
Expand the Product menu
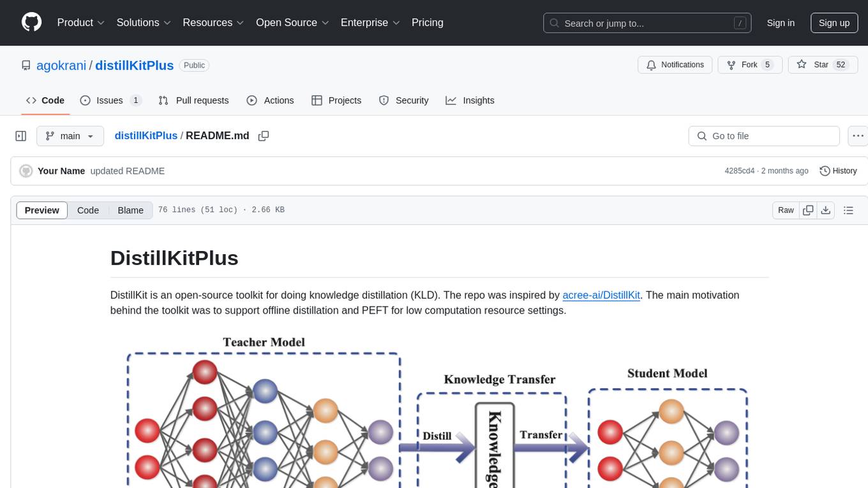click(x=81, y=22)
